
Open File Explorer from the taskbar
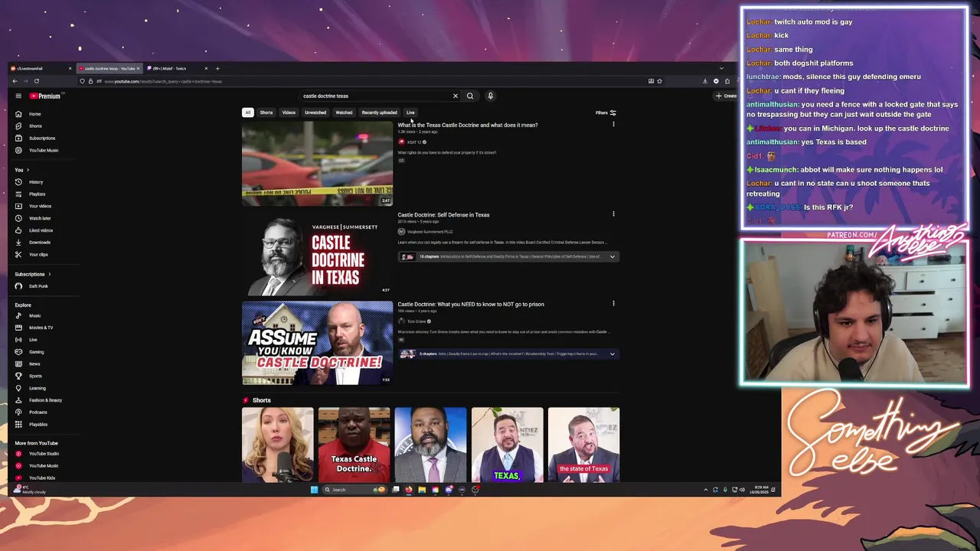point(422,490)
